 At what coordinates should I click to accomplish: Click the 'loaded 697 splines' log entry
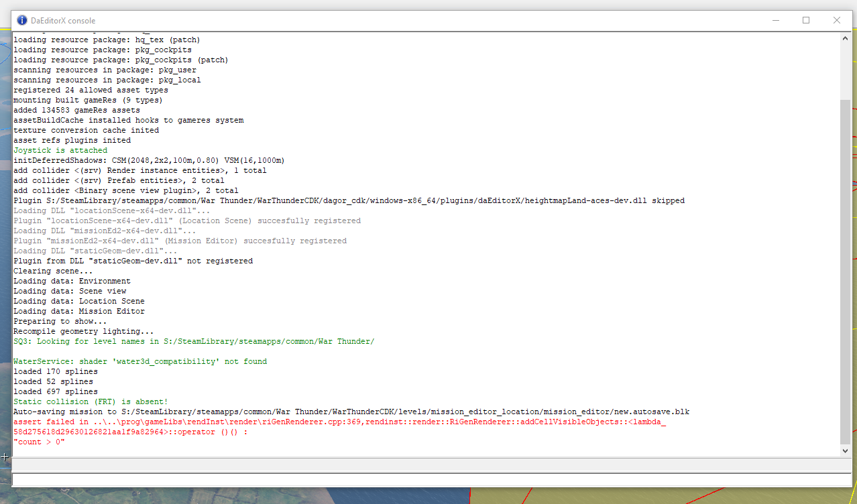(x=55, y=391)
